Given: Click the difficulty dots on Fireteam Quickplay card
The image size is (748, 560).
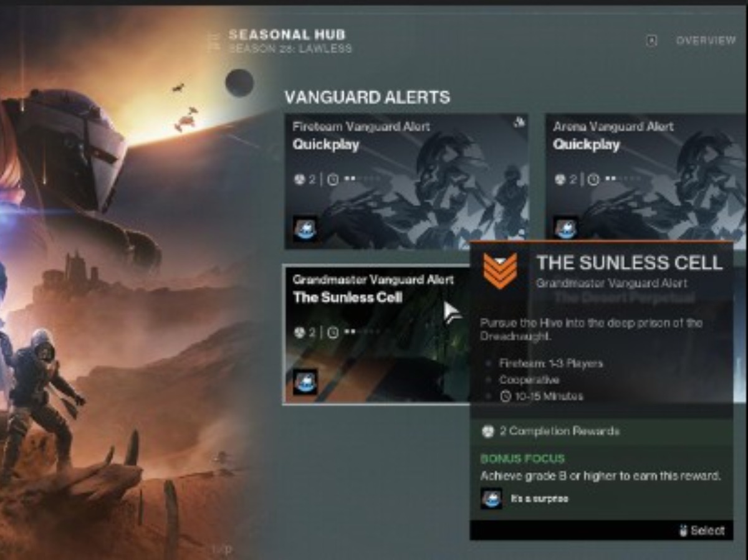Looking at the screenshot, I should click(362, 179).
